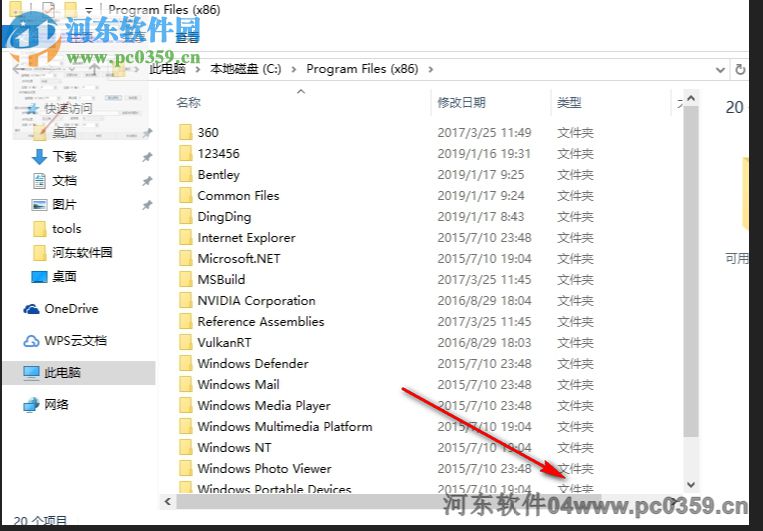
Task: Select the Windows Media Player folder icon
Action: tap(185, 405)
